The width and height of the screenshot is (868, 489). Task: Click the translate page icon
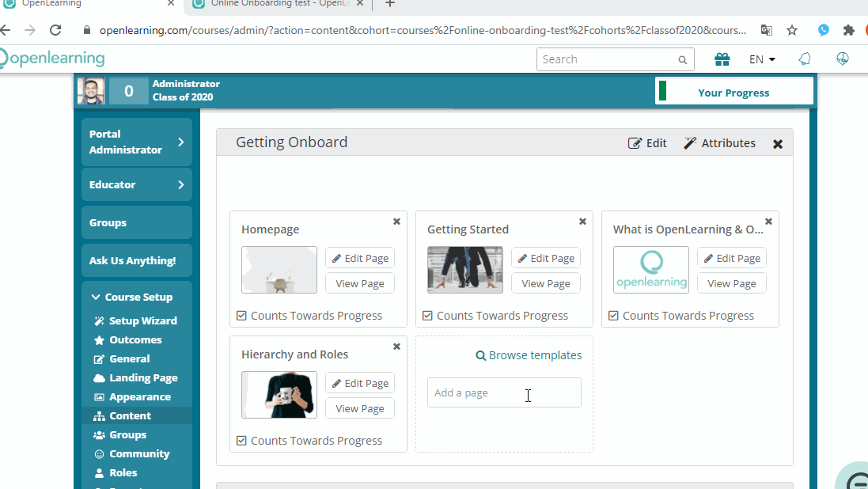767,30
